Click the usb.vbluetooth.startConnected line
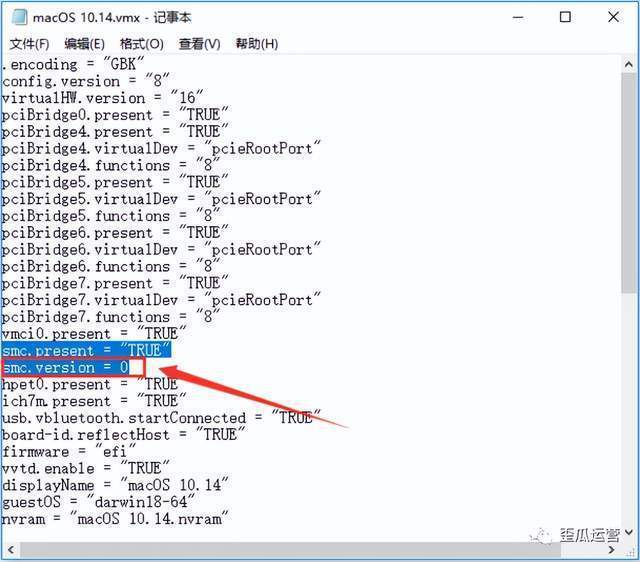 click(161, 418)
